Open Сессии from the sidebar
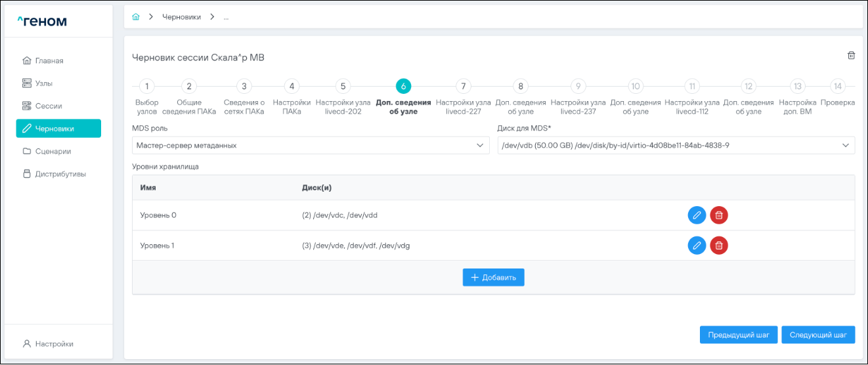Screen dimensions: 868x365 [x=48, y=106]
